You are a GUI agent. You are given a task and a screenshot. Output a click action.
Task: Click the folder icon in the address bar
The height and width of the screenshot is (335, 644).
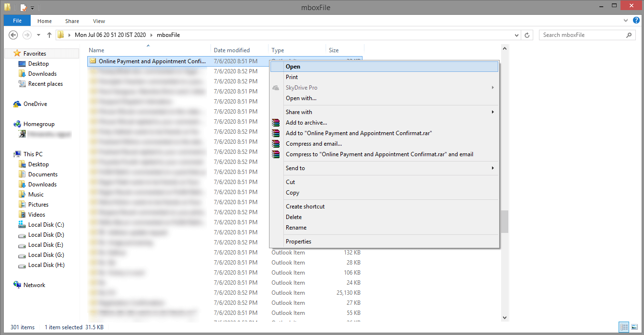click(60, 35)
